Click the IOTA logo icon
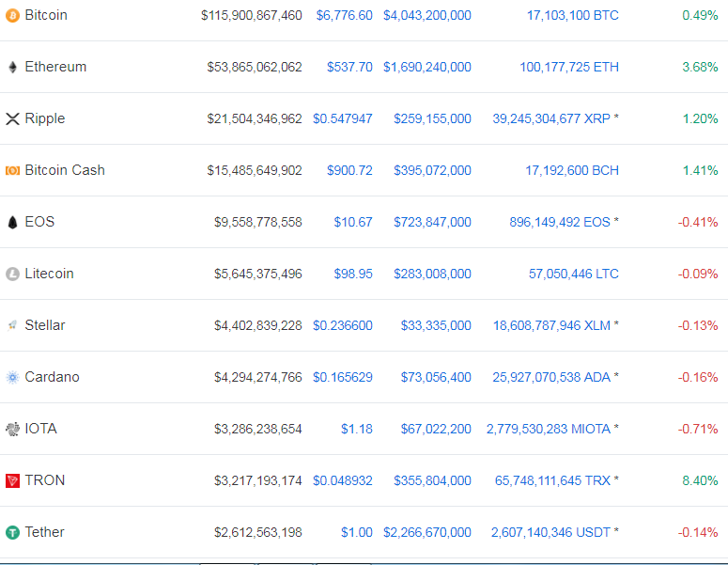728x565 pixels. tap(12, 429)
